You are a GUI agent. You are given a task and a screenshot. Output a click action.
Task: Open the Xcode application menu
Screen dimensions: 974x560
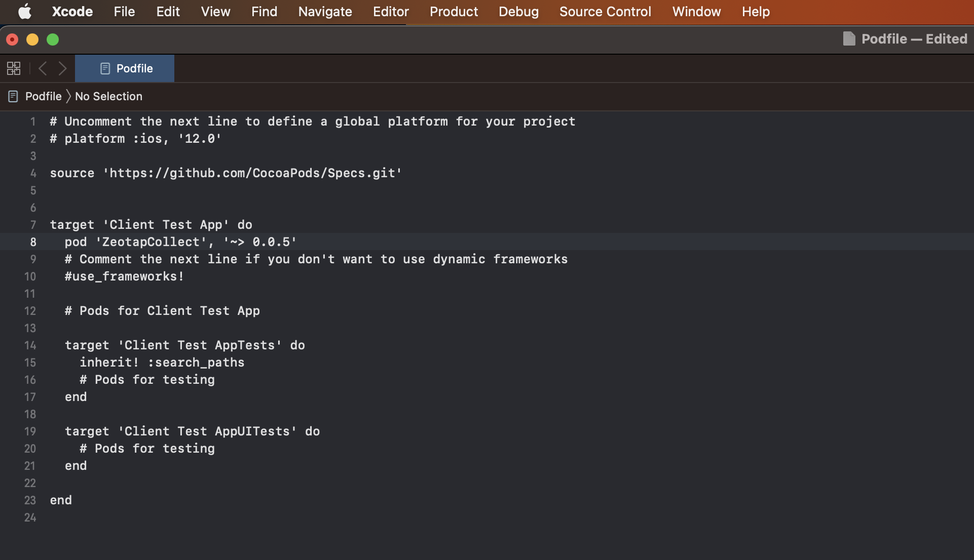pos(72,11)
